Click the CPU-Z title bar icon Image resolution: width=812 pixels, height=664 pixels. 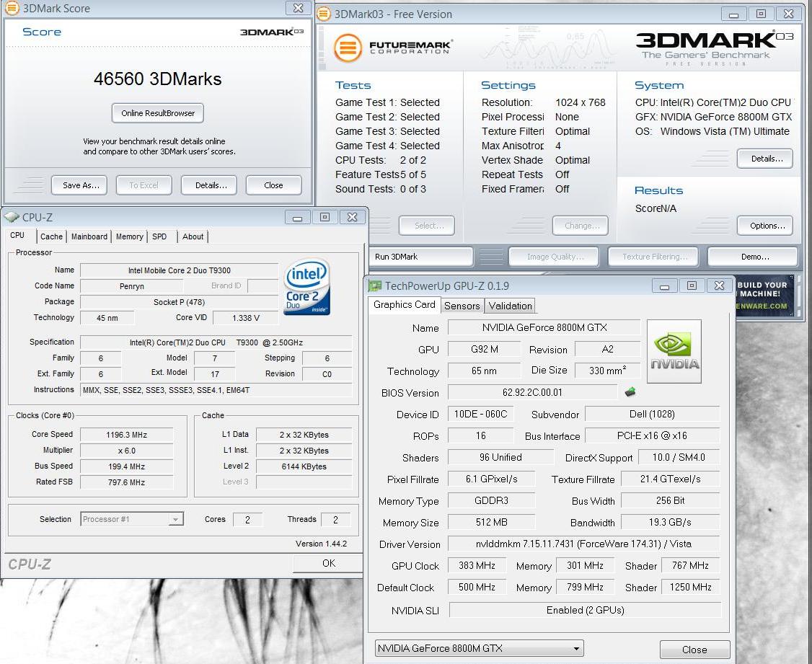coord(12,217)
